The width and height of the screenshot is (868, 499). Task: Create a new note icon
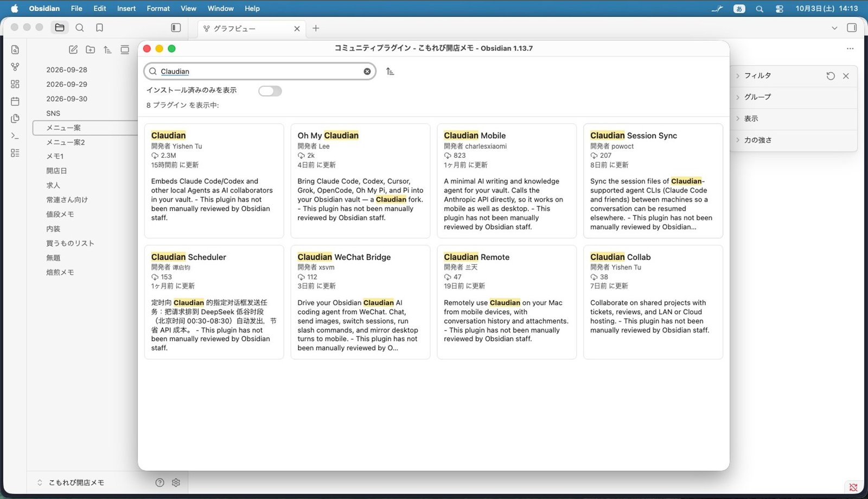[x=73, y=50]
